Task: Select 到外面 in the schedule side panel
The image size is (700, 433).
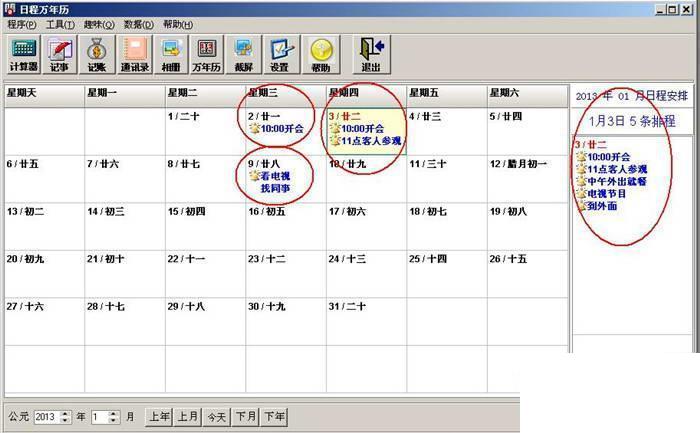Action: coord(602,206)
